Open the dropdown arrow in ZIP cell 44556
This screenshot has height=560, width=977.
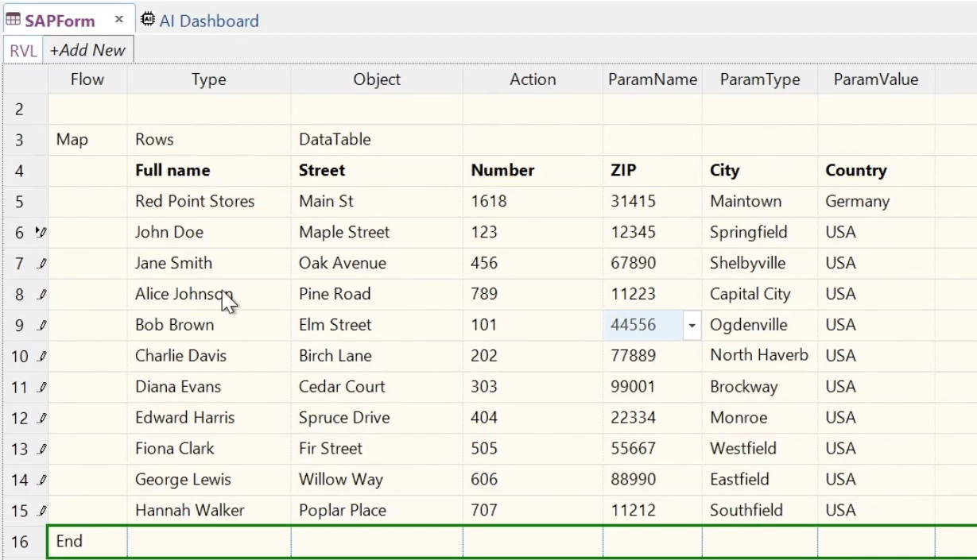click(692, 326)
